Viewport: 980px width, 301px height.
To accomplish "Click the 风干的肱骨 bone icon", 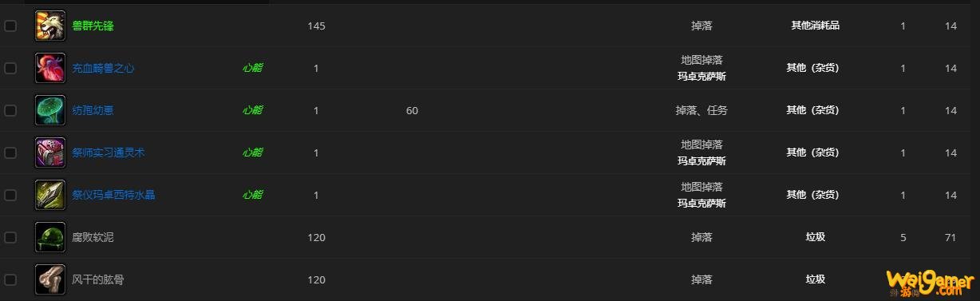I will pos(50,279).
